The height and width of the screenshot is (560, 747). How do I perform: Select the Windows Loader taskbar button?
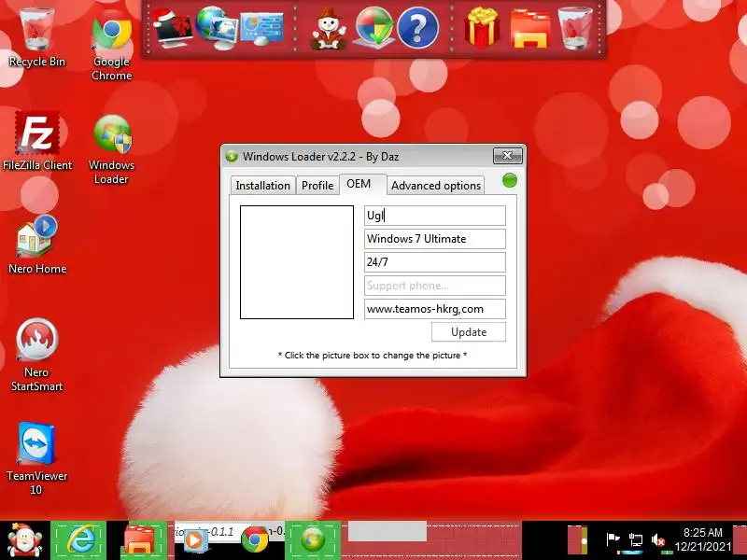click(x=313, y=540)
